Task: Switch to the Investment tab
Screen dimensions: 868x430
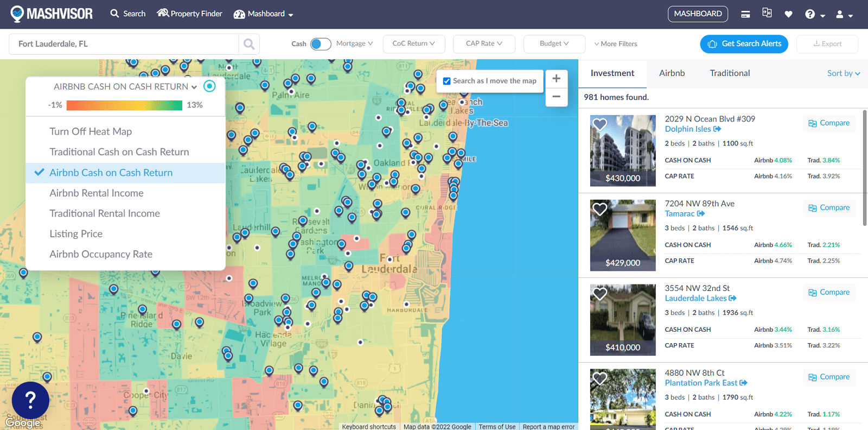Action: point(612,73)
